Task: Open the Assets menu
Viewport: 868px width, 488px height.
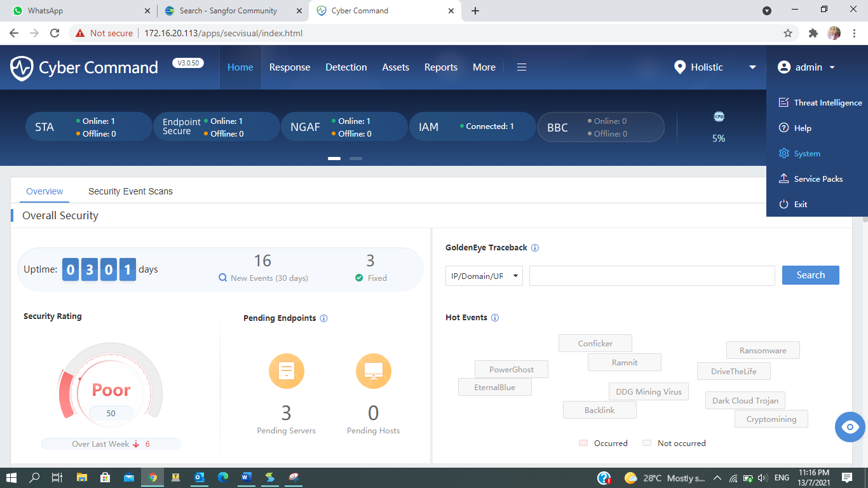Action: coord(395,67)
